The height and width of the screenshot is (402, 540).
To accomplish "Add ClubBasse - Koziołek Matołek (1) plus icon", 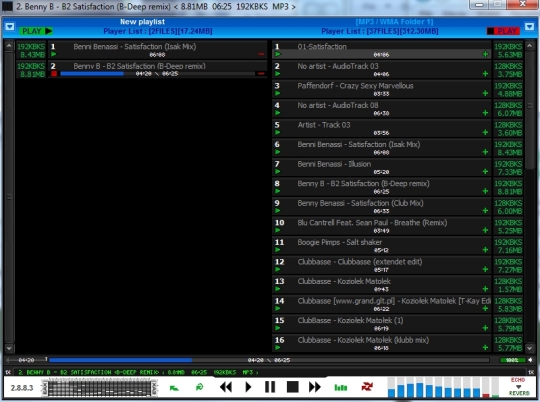I will [x=485, y=328].
